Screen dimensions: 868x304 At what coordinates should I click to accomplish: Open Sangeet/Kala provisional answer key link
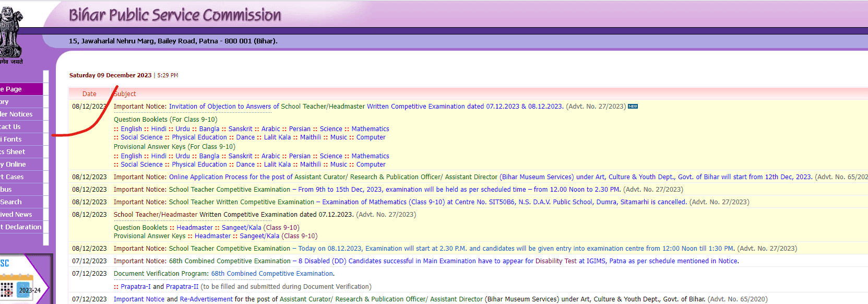point(259,236)
